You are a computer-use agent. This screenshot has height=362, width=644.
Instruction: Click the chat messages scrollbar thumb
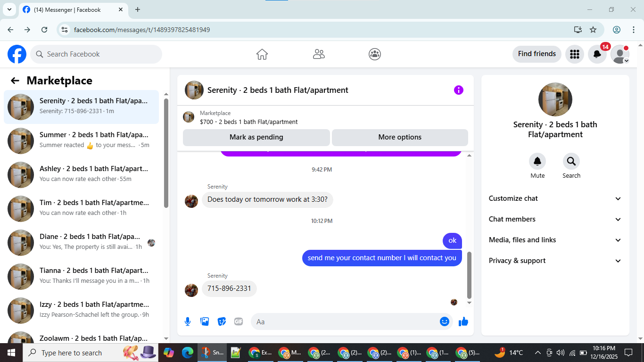469,275
